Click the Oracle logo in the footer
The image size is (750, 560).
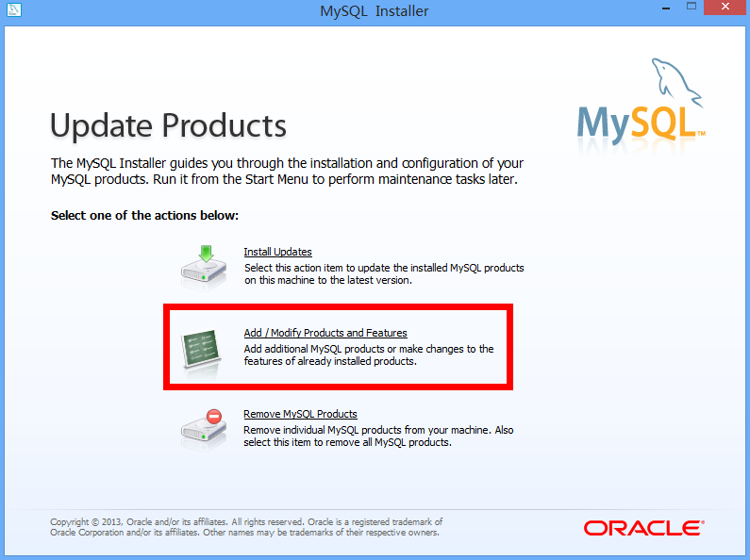(x=642, y=527)
